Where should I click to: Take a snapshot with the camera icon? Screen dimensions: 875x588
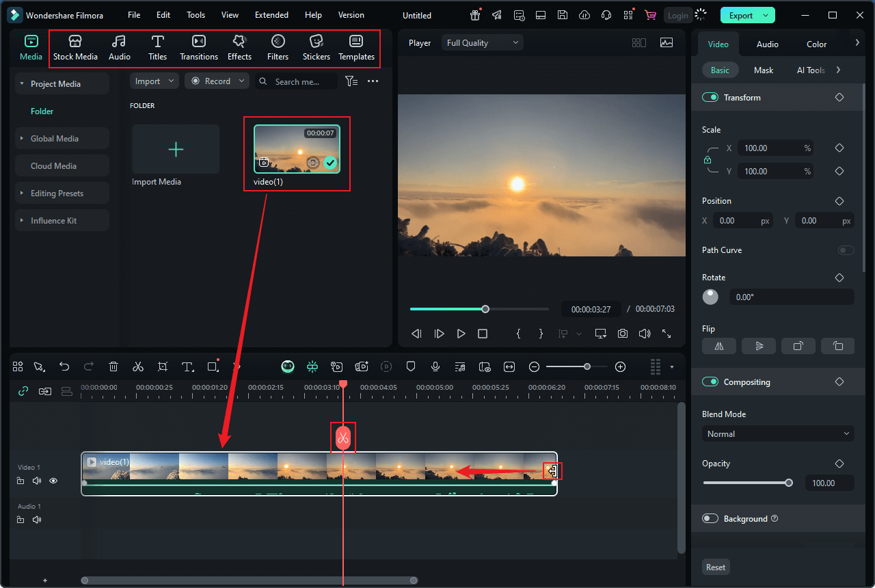pos(622,334)
